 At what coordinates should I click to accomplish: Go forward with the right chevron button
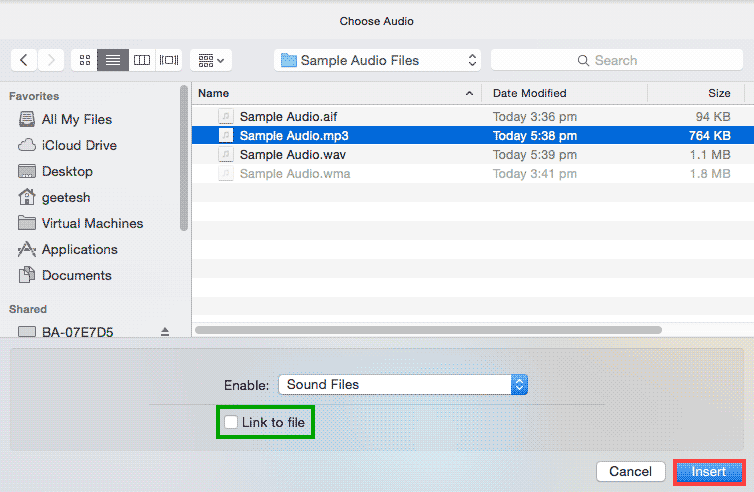51,60
